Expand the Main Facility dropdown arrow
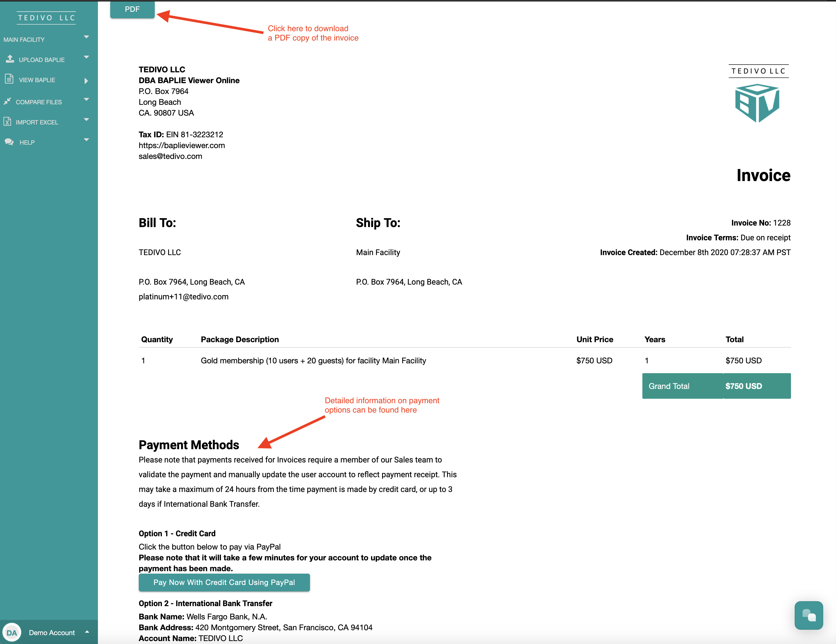 pyautogui.click(x=86, y=37)
